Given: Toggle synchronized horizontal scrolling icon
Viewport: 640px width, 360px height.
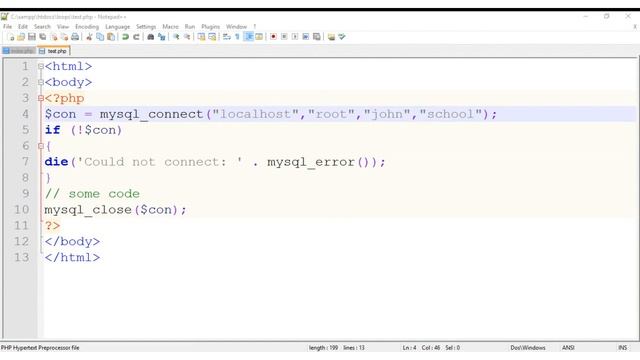Looking at the screenshot, I should [212, 37].
